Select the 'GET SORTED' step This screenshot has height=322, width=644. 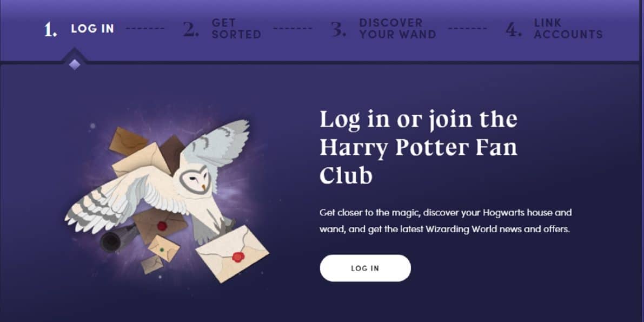click(236, 29)
